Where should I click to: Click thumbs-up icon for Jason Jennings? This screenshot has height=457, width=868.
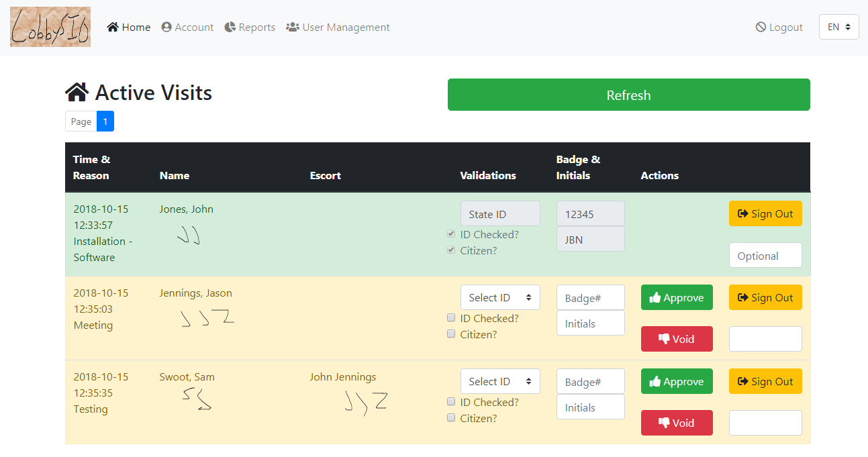(655, 298)
